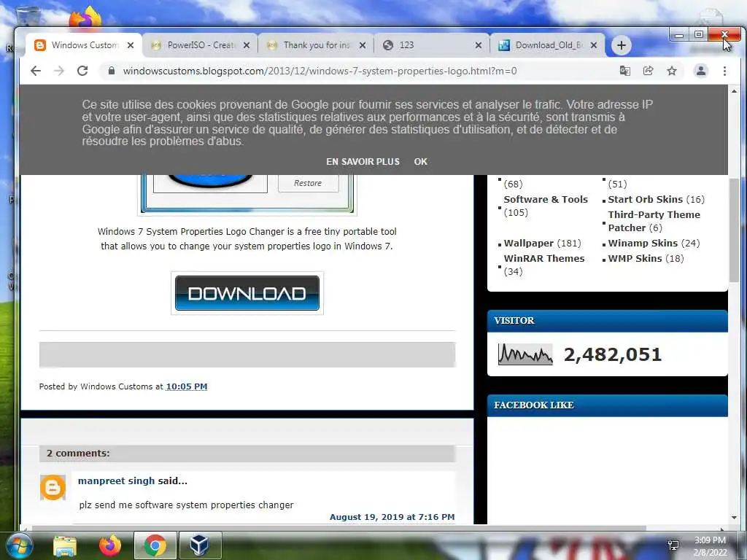Switch to the PowerISO - Create tab

coord(200,45)
